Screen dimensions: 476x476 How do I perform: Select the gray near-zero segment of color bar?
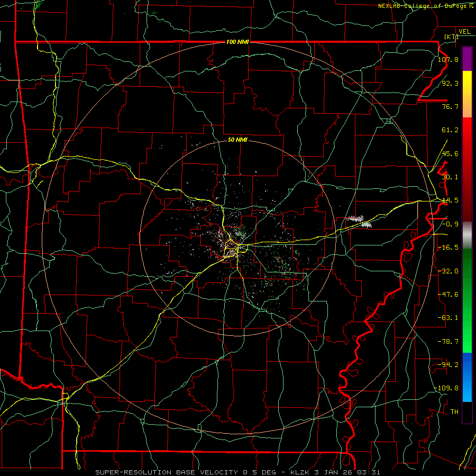coord(467,235)
